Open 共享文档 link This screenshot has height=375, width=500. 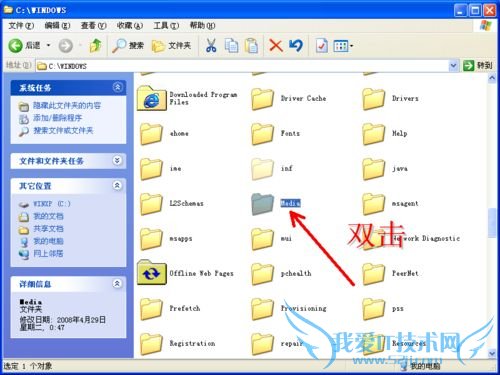click(48, 228)
